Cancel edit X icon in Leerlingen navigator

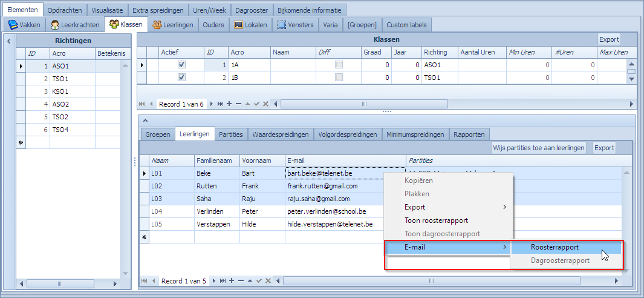[268, 280]
